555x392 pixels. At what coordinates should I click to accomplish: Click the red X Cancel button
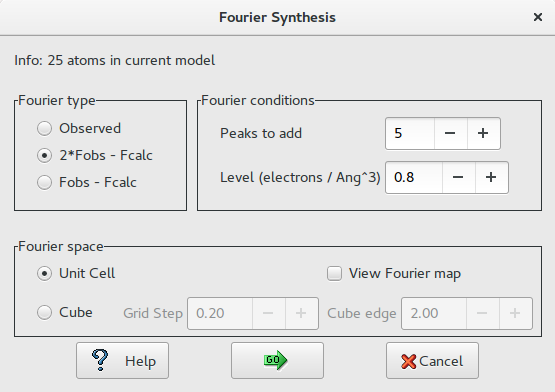click(432, 360)
